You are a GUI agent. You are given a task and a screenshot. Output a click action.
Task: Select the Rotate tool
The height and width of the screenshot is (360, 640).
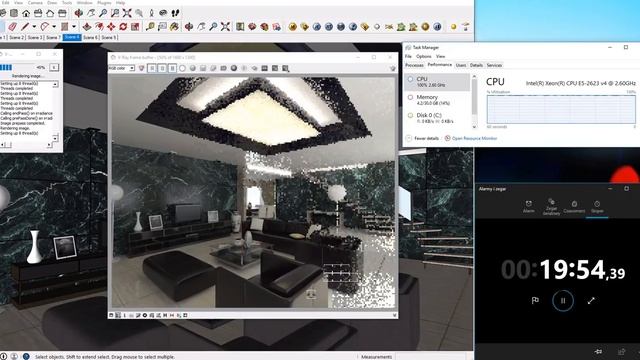[123, 27]
